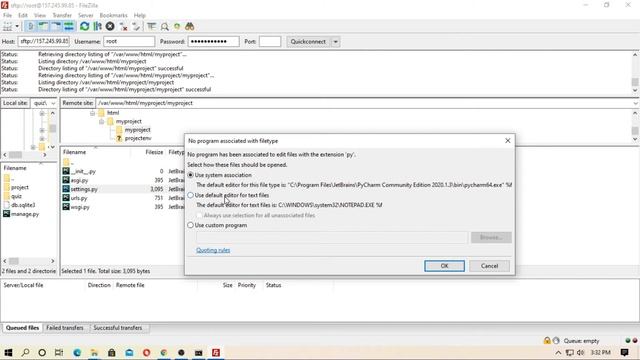Select db.sqlite3 in local file list
640x360 pixels.
click(x=23, y=205)
